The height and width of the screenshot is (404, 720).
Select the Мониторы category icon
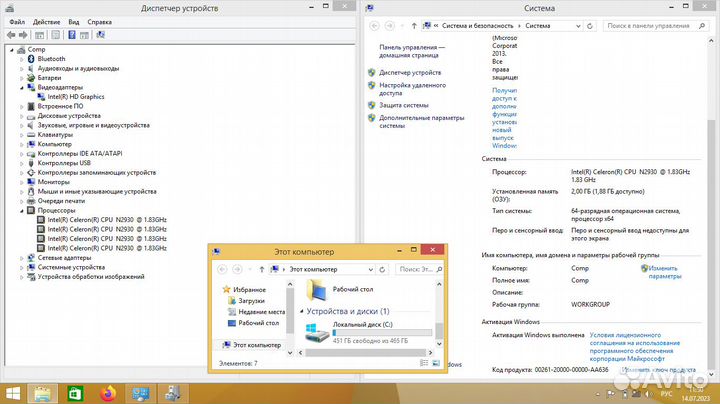click(31, 182)
